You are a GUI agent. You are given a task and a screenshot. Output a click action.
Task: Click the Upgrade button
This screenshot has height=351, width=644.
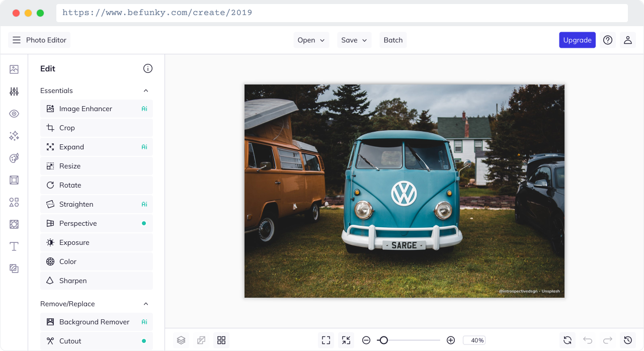click(577, 40)
